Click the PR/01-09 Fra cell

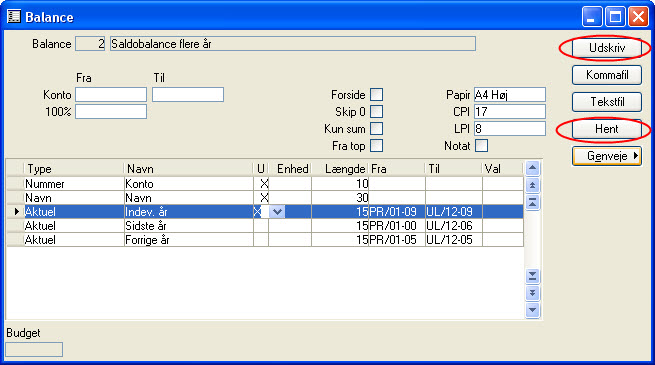397,212
